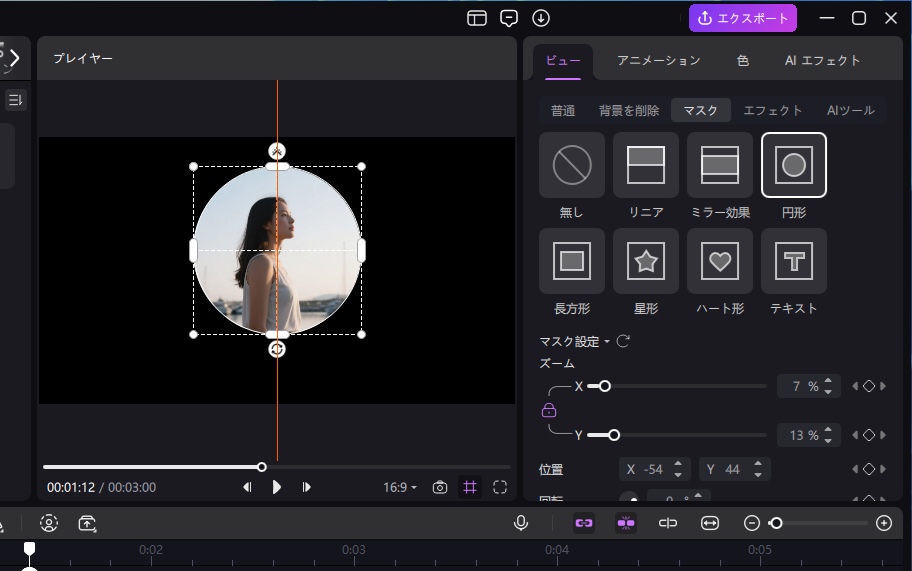Decrease the zoom Y value stepper
Screen dimensions: 912x571
coord(828,440)
